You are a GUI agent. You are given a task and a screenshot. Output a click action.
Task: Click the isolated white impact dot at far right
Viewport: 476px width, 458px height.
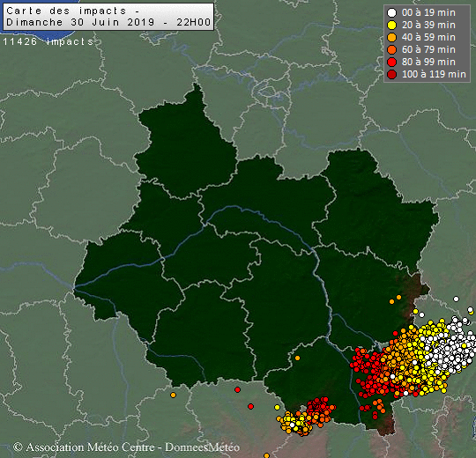pos(456,299)
